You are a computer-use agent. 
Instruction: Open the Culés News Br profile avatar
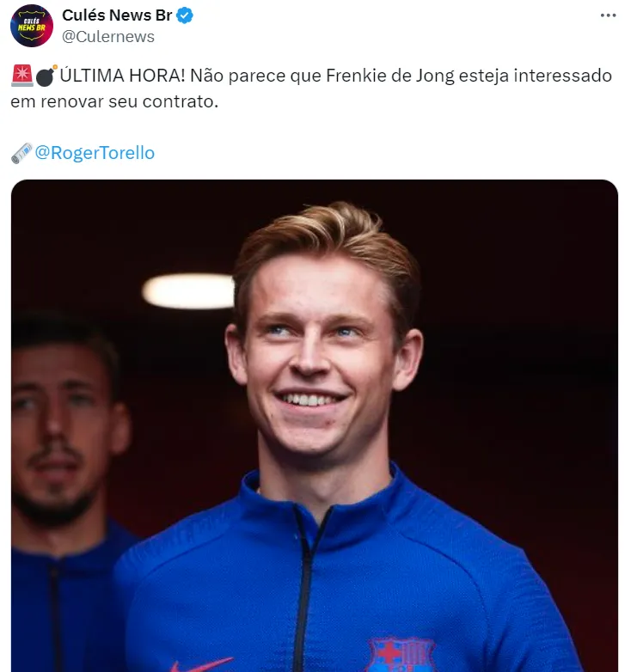point(31,26)
